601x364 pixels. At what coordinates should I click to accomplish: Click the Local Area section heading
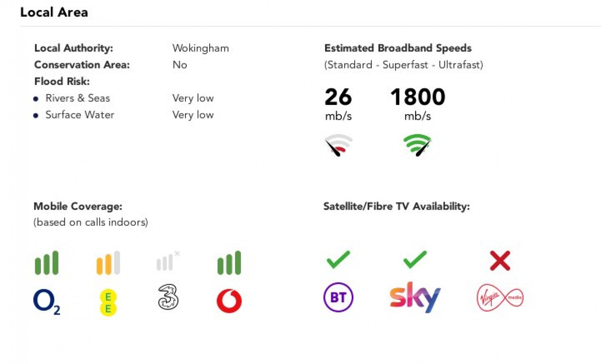(54, 12)
